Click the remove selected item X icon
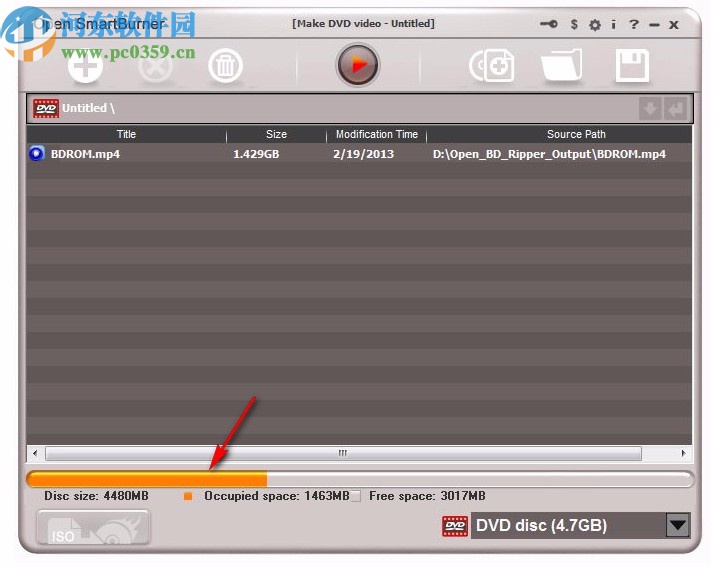Viewport: 713px width, 567px height. [x=156, y=66]
